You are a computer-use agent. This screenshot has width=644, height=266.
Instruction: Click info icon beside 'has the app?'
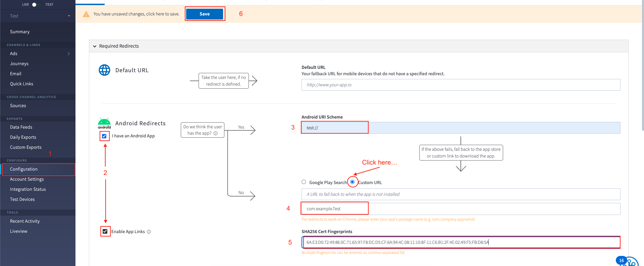click(x=216, y=133)
